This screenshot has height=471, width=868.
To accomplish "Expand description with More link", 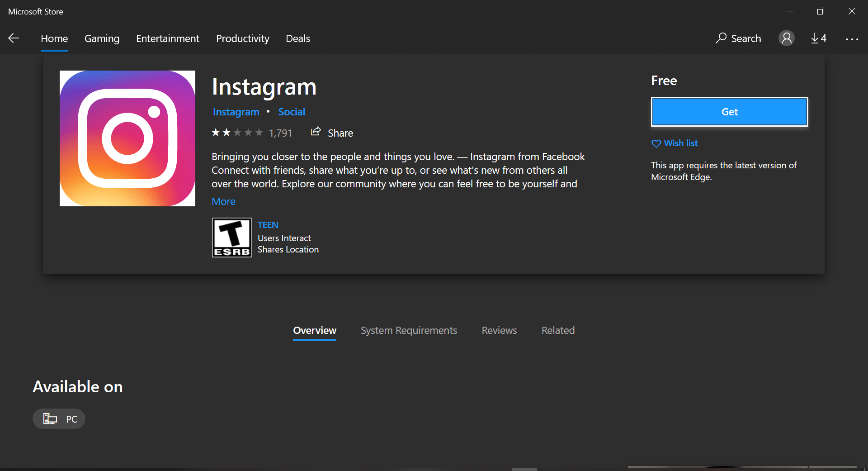I will coord(223,201).
